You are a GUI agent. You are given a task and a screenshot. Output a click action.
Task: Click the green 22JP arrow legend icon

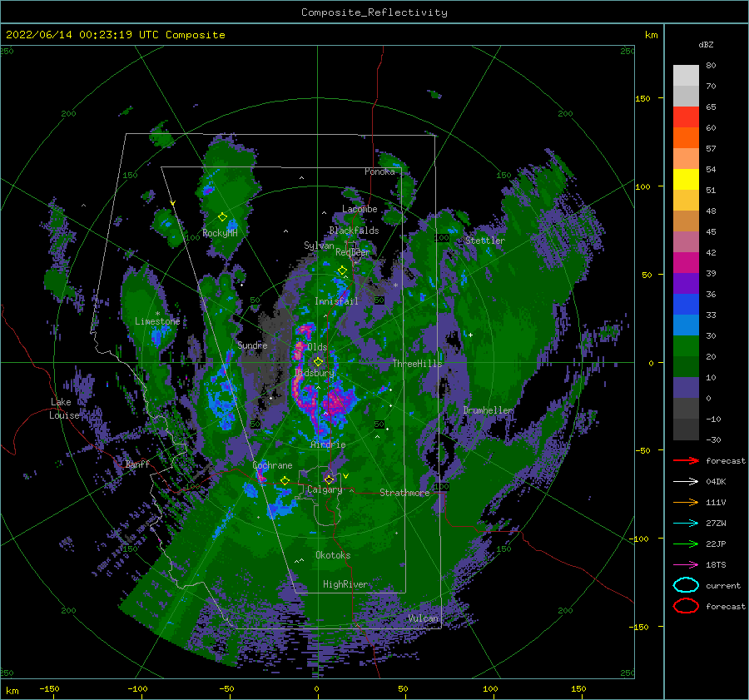pyautogui.click(x=686, y=544)
